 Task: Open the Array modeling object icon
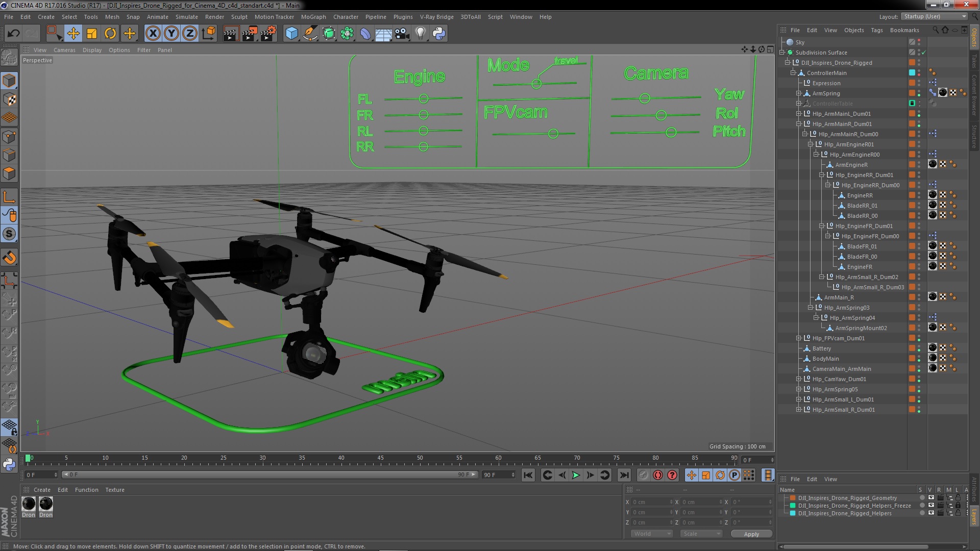click(x=347, y=34)
